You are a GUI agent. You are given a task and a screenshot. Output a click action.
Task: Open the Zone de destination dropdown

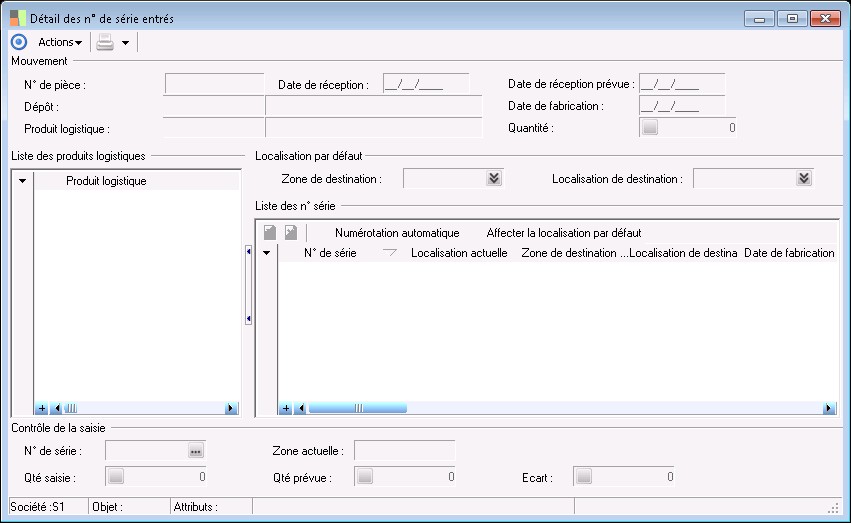[494, 178]
